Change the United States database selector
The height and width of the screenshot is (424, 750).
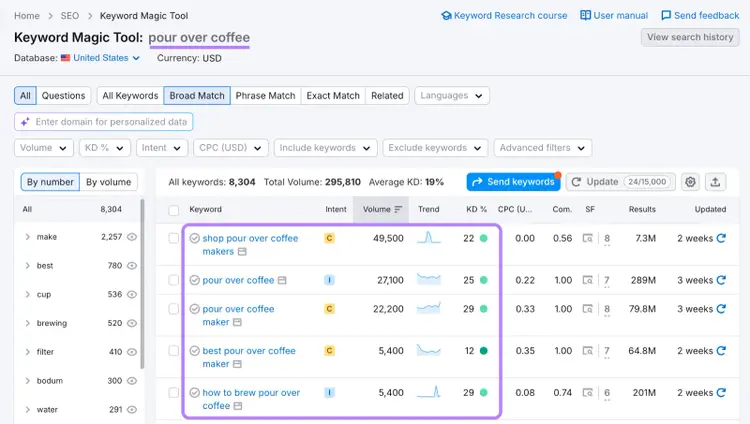coord(100,58)
